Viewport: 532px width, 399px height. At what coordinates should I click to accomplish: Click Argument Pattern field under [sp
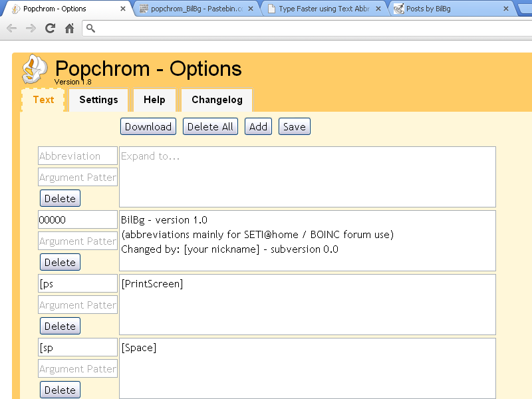78,368
